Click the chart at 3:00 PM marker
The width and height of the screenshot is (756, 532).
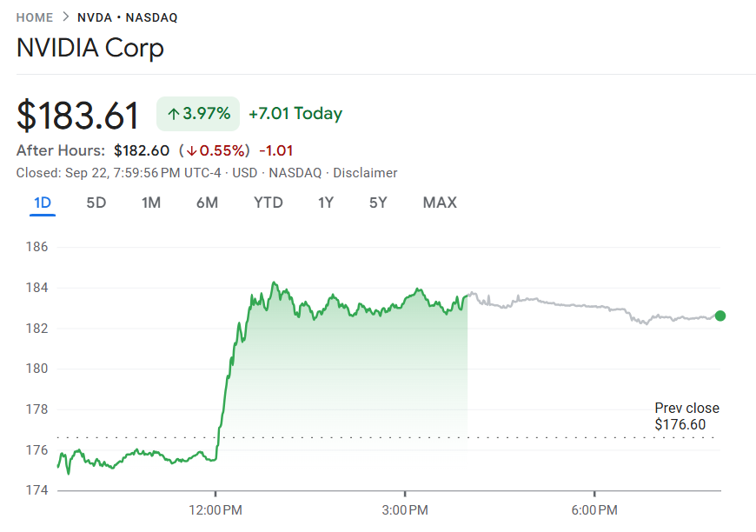(405, 508)
